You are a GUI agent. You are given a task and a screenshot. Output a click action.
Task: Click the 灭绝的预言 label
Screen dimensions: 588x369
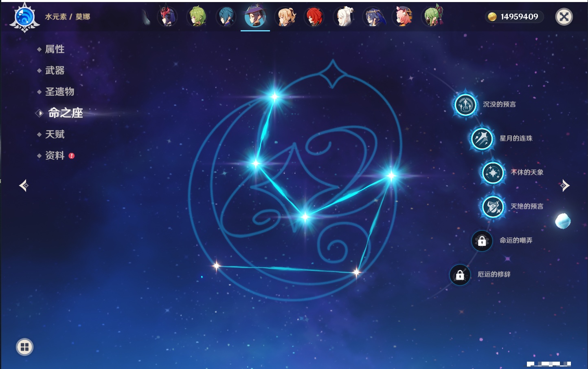[x=527, y=206]
